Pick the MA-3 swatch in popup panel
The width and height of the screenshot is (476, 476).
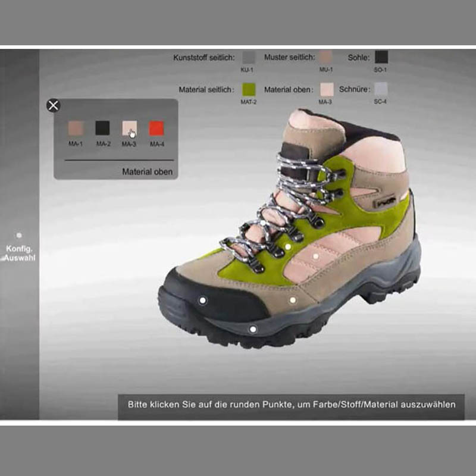[129, 129]
